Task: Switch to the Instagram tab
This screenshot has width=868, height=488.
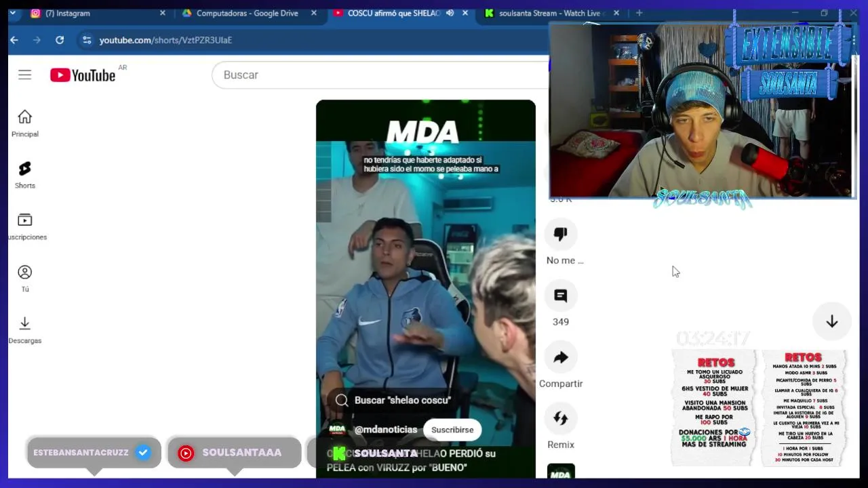Action: point(96,13)
